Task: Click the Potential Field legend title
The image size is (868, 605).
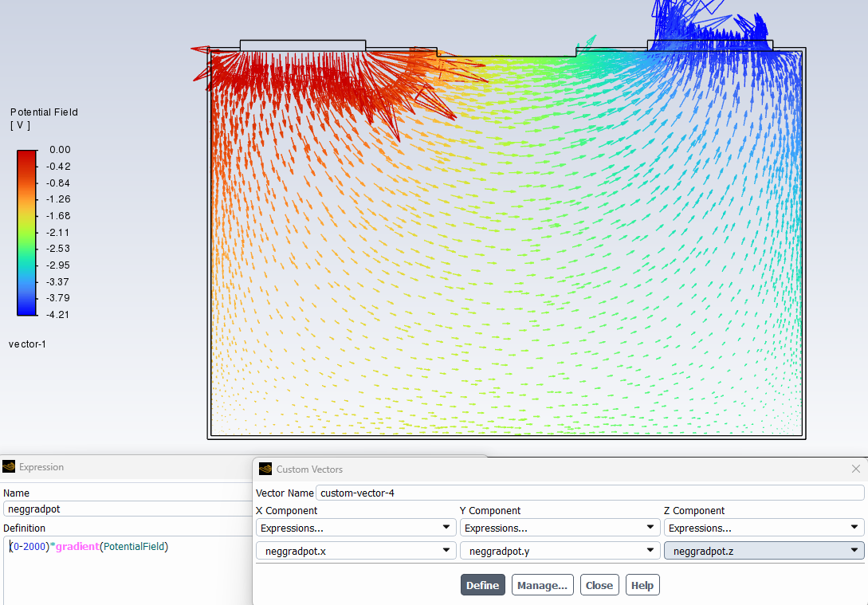Action: [44, 112]
